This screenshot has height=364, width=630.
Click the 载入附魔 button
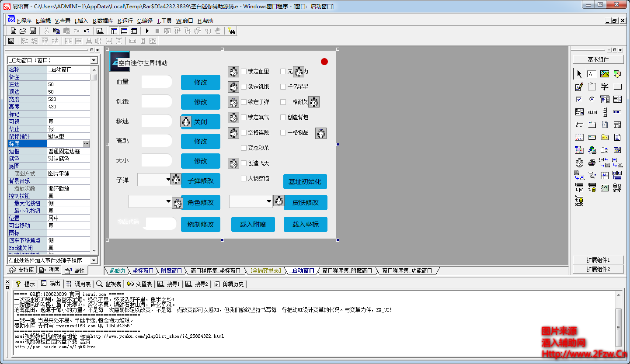253,224
